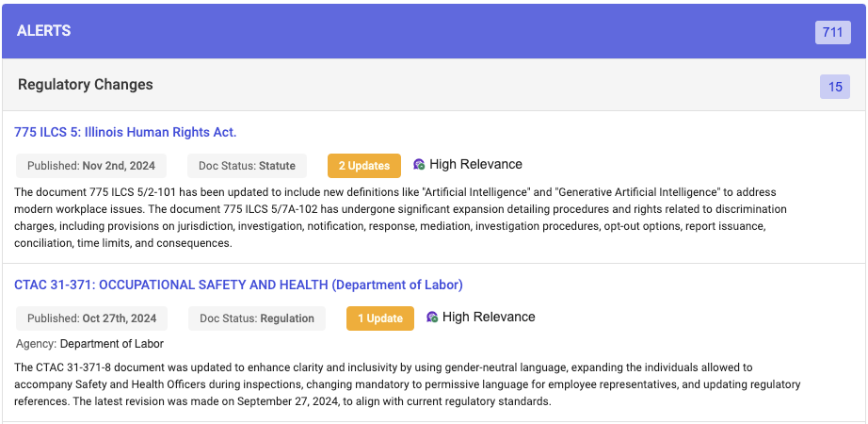Click the Agency: Department of Labor text

click(x=89, y=344)
